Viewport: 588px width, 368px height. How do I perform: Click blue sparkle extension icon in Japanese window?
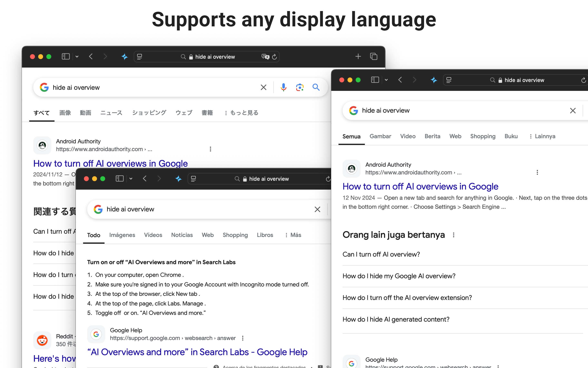(x=124, y=57)
